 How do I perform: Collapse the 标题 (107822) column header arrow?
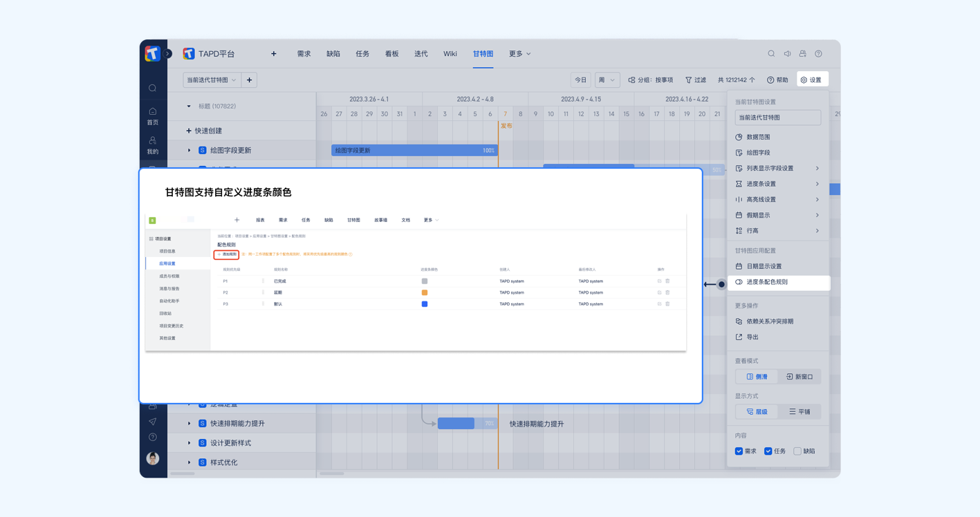(x=189, y=106)
